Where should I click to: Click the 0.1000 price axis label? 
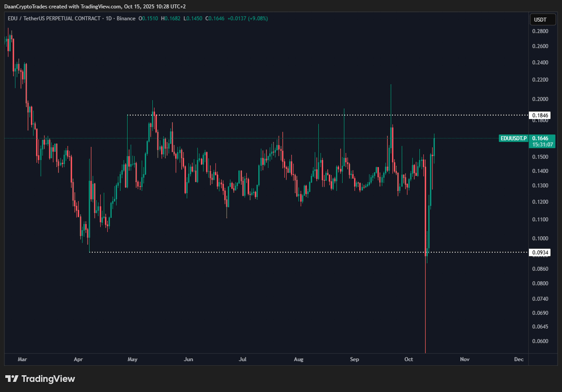coord(540,238)
